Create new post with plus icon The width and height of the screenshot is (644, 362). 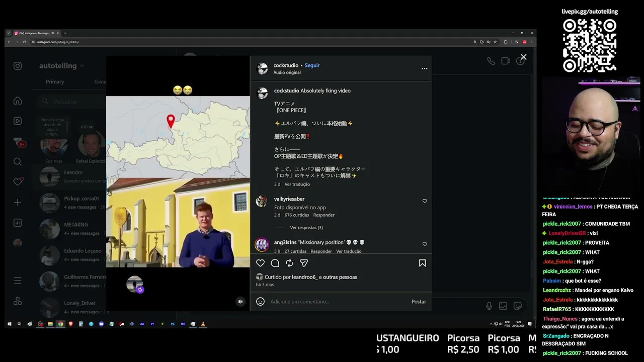pyautogui.click(x=18, y=202)
